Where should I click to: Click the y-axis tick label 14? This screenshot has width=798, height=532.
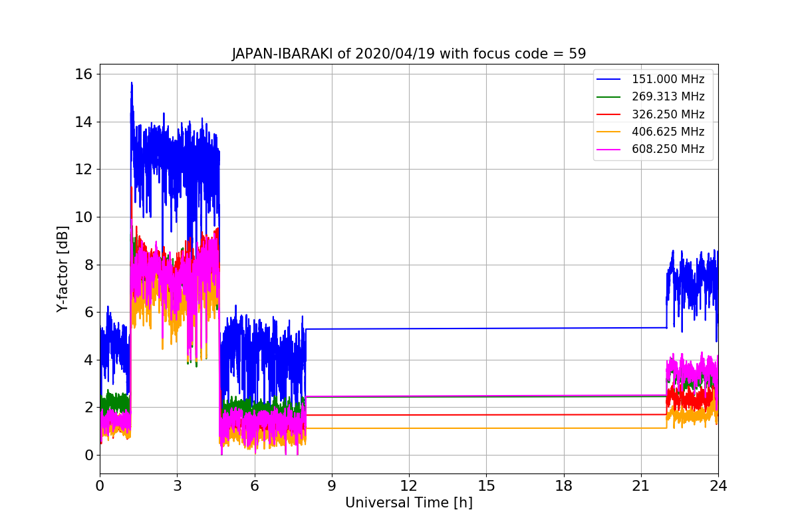tap(84, 122)
